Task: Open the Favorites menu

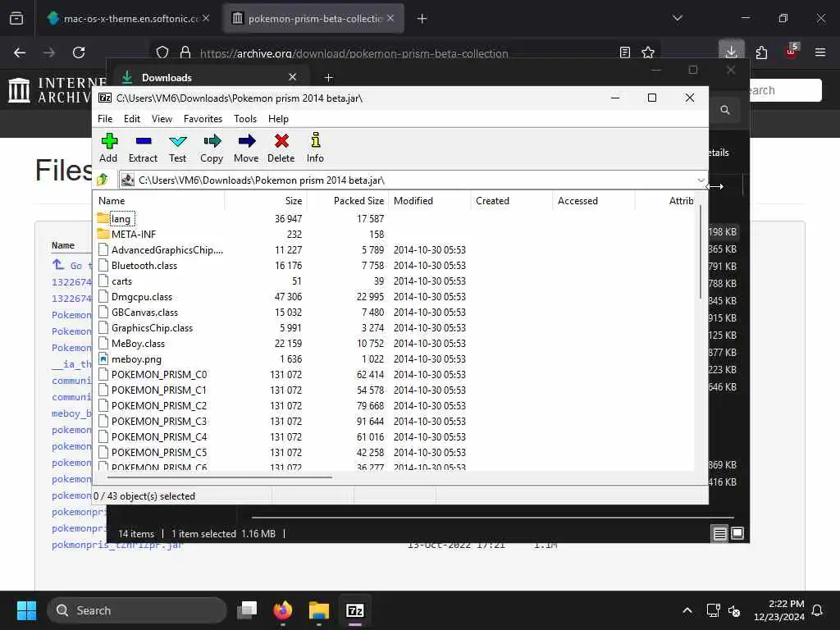Action: pyautogui.click(x=203, y=119)
